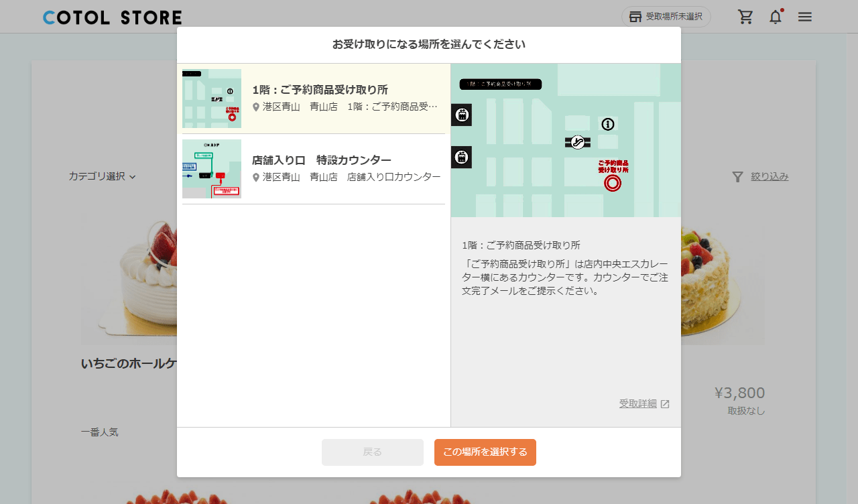Click the red pickup marker on the map
The width and height of the screenshot is (858, 504).
[x=613, y=183]
